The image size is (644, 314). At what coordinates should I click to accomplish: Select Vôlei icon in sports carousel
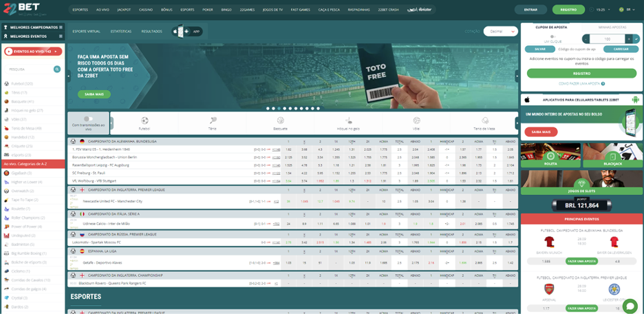[x=416, y=121]
